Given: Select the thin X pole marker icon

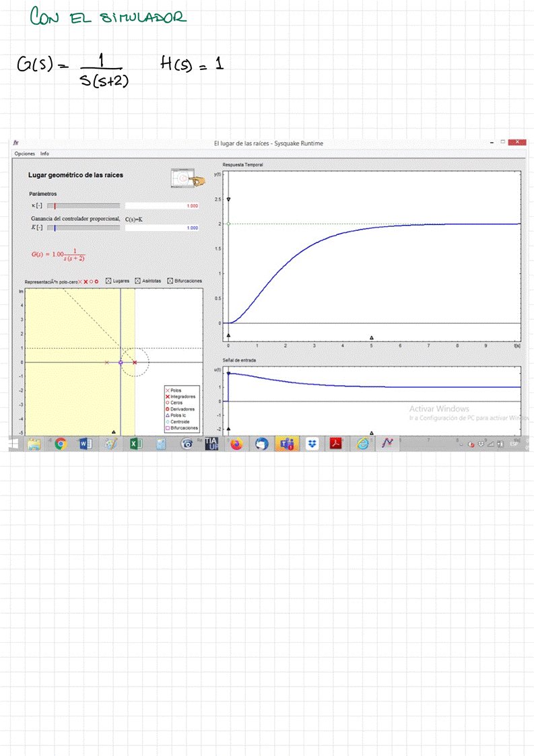Looking at the screenshot, I should click(79, 281).
